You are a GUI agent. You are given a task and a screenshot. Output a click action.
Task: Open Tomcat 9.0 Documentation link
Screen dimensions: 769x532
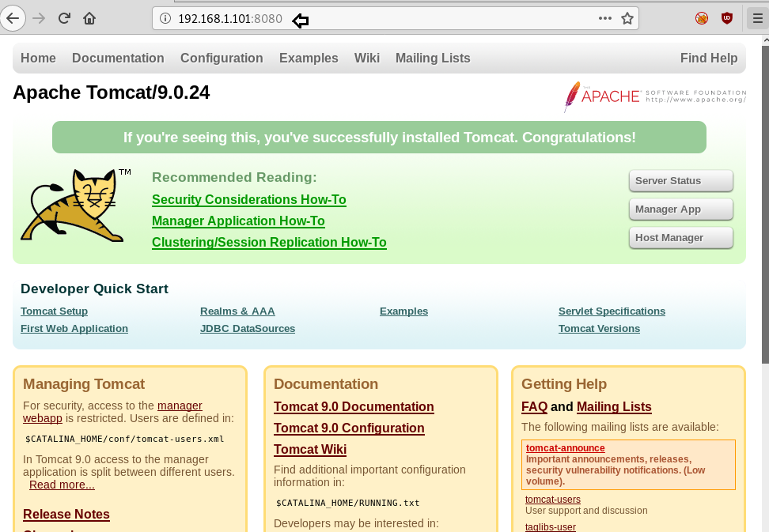pyautogui.click(x=354, y=407)
